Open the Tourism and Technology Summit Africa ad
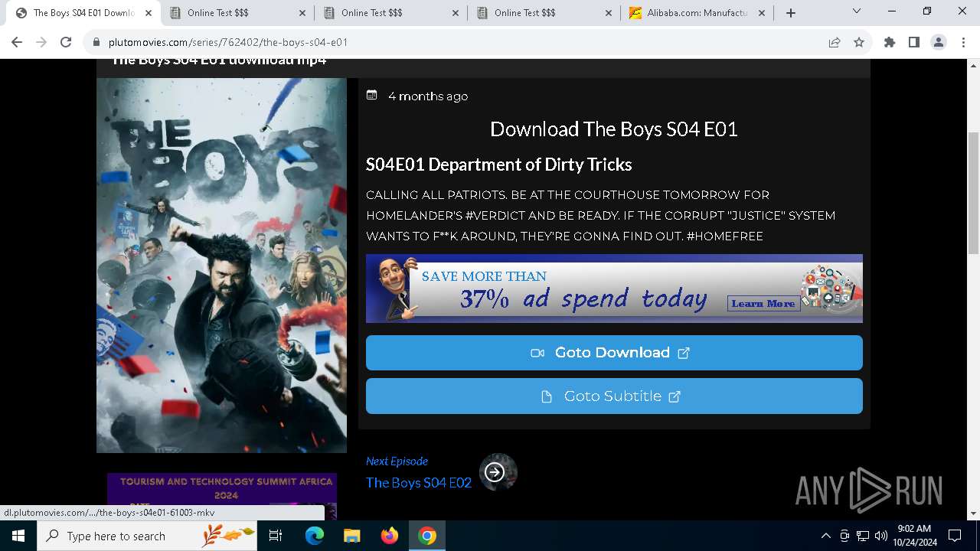The height and width of the screenshot is (551, 980). click(x=222, y=496)
